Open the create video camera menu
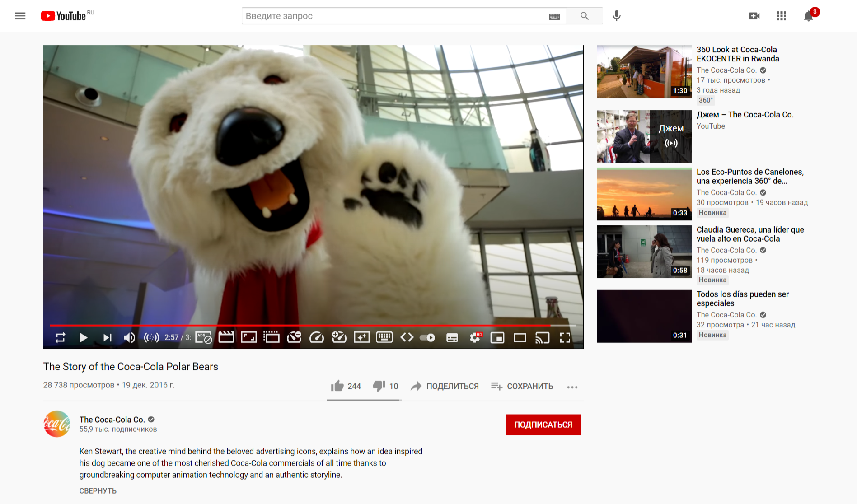The height and width of the screenshot is (504, 857). 754,16
